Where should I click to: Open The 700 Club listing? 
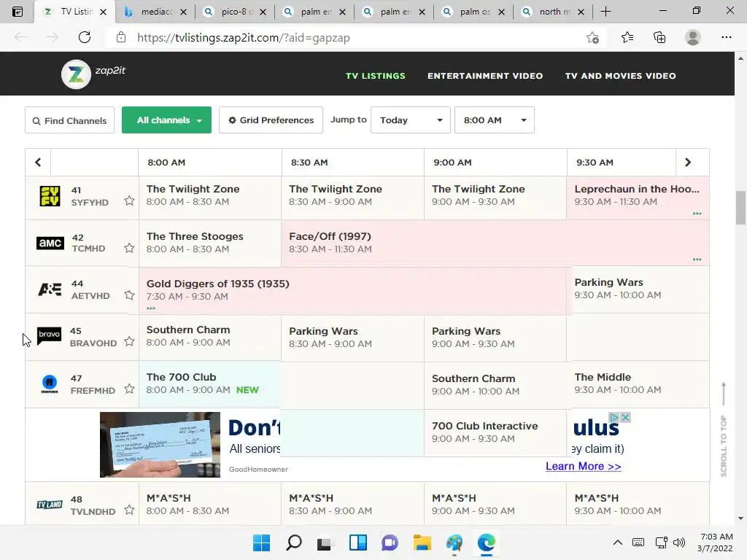210,384
